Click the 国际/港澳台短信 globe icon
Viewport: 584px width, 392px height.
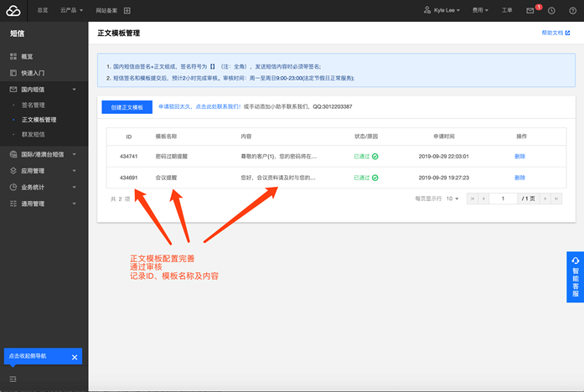point(13,154)
